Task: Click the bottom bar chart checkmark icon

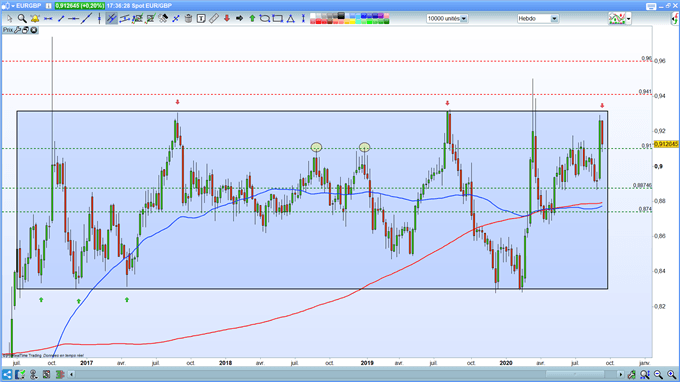Action: (x=20, y=374)
